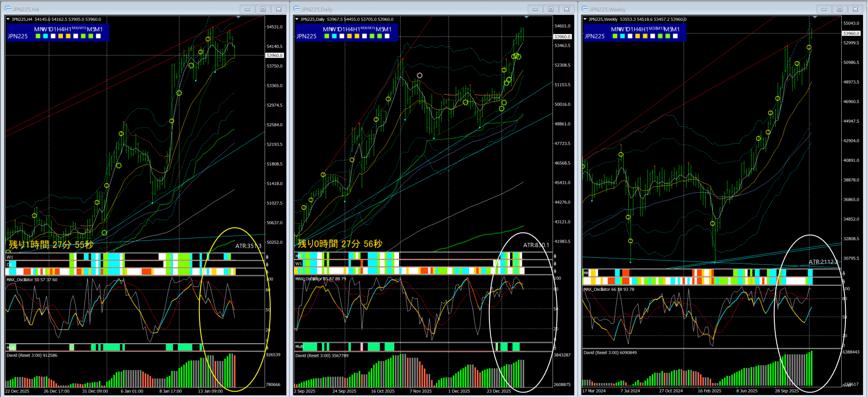Screen dimensions: 868x397
Task: Minimize the JPN225,Daily chart window
Action: point(535,9)
